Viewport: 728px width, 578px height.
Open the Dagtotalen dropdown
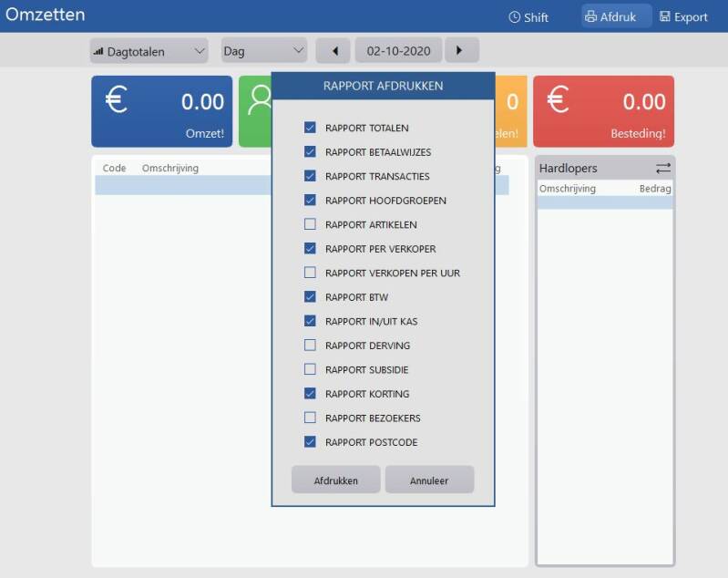coord(149,51)
